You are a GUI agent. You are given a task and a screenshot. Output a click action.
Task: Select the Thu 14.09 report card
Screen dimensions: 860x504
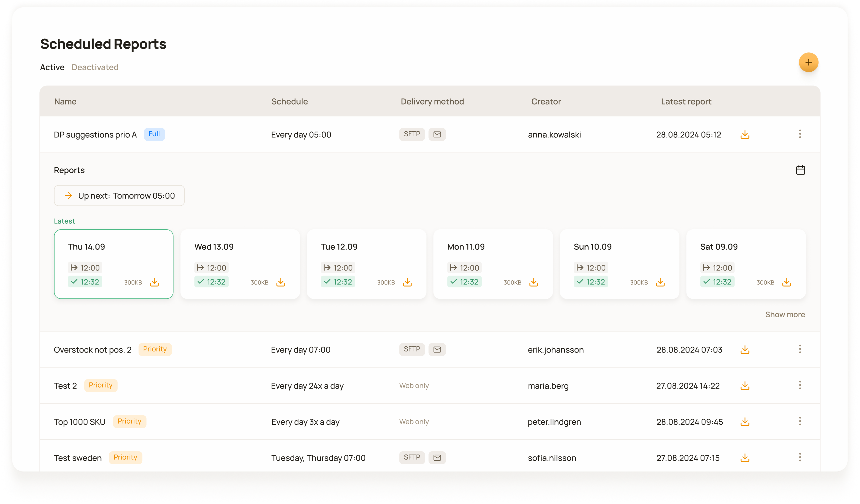tap(114, 264)
